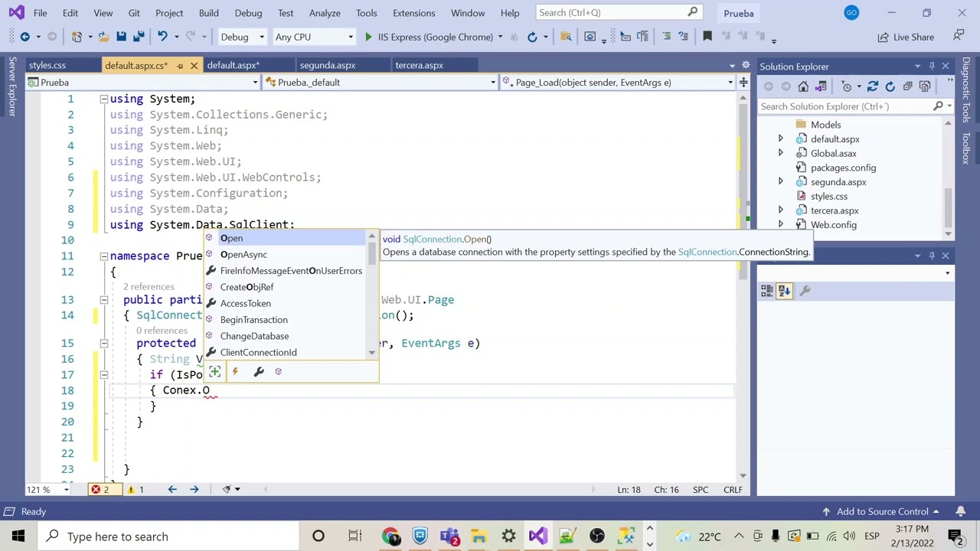Viewport: 980px width, 551px height.
Task: Click the Windows taskbar search box
Action: (170, 536)
